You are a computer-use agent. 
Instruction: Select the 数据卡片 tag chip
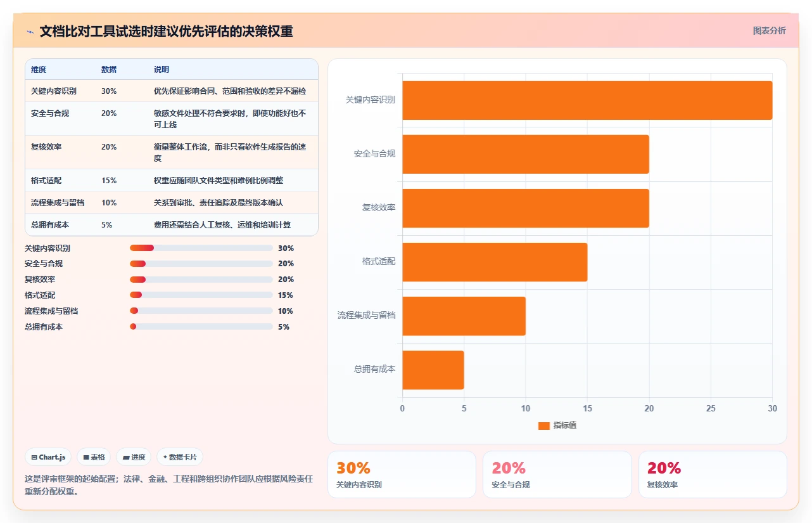(x=180, y=457)
